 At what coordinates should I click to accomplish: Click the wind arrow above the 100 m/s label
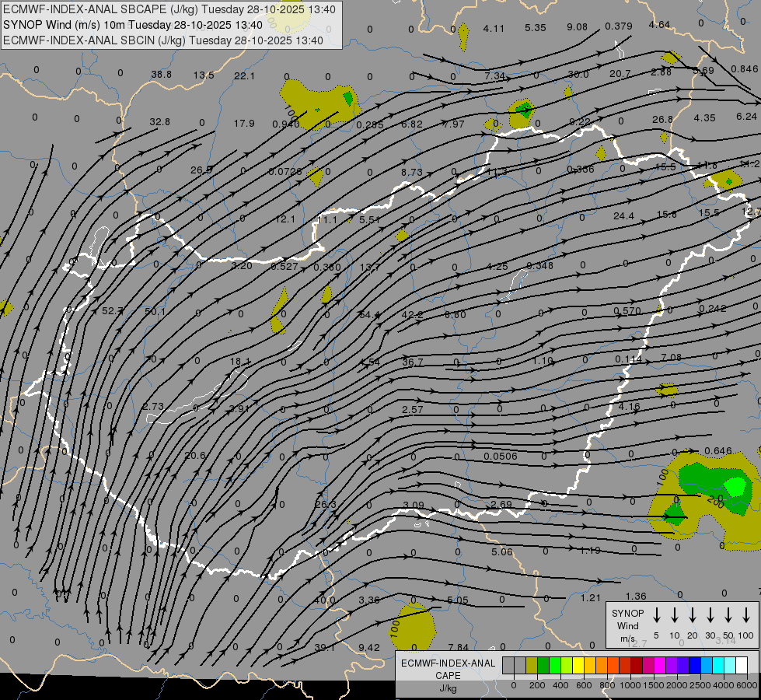pos(746,615)
